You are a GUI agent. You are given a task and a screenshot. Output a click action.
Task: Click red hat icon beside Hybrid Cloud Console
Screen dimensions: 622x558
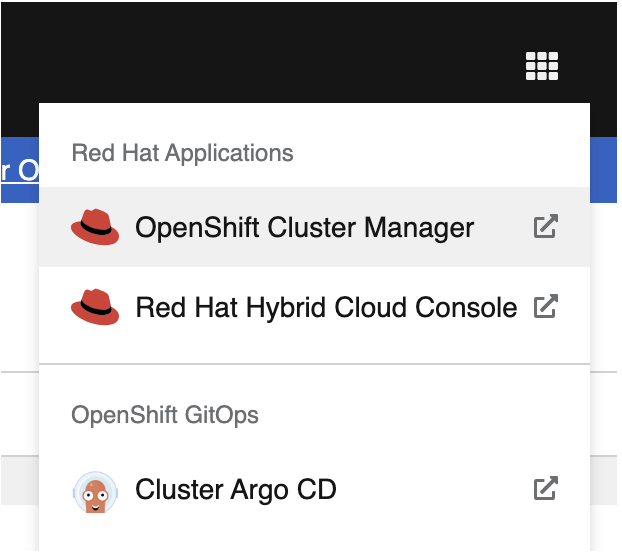pyautogui.click(x=95, y=307)
